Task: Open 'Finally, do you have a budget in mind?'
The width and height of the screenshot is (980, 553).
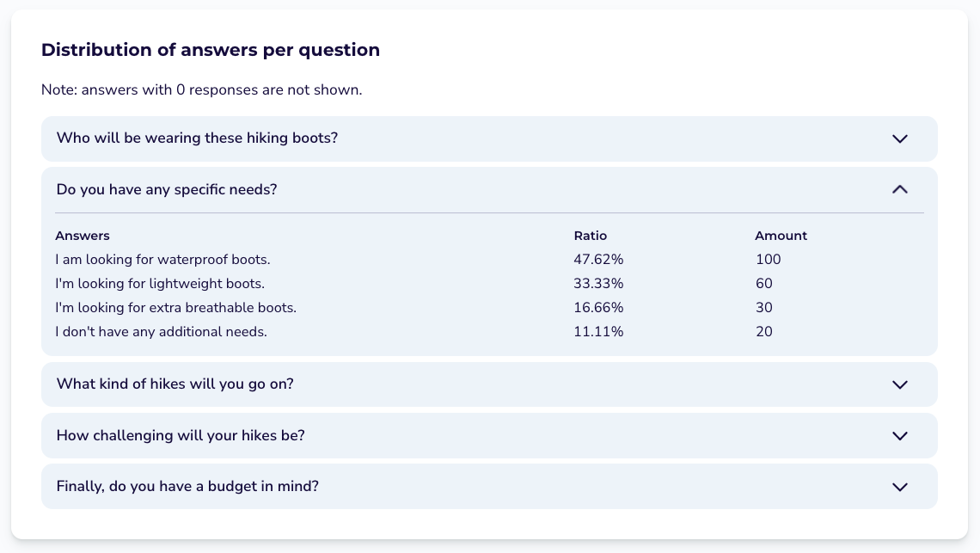Action: [x=489, y=486]
